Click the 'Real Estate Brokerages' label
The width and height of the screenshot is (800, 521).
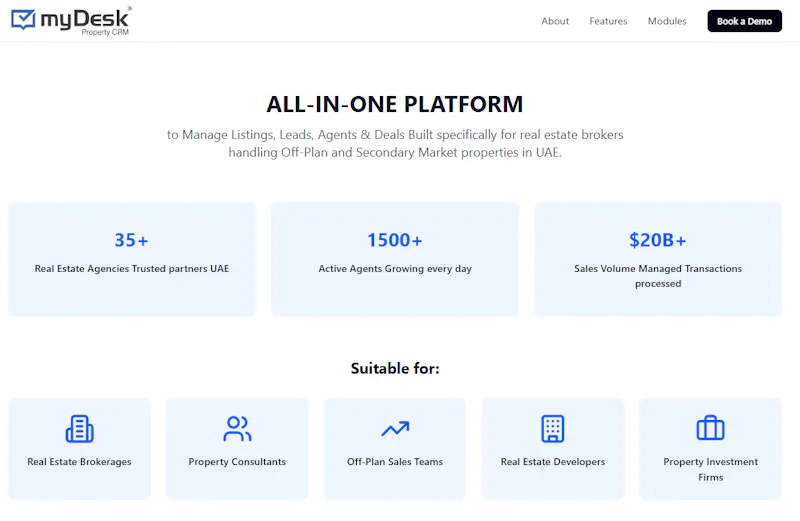(80, 462)
